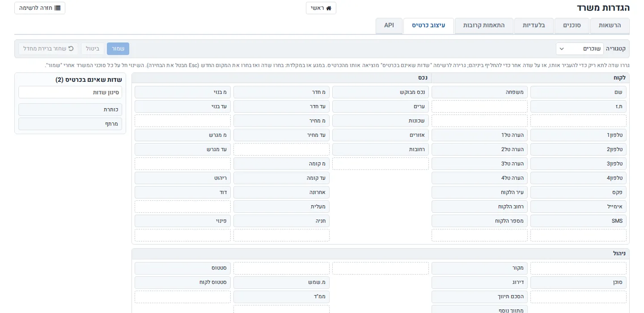644x313 pixels.
Task: Go to the ראשי home page
Action: pos(321,8)
